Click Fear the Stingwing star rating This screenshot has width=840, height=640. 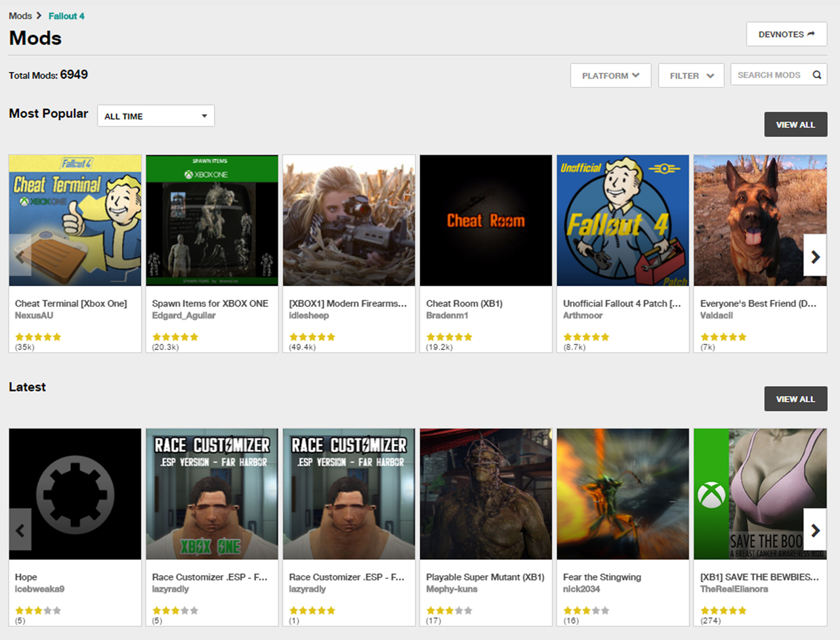586,610
